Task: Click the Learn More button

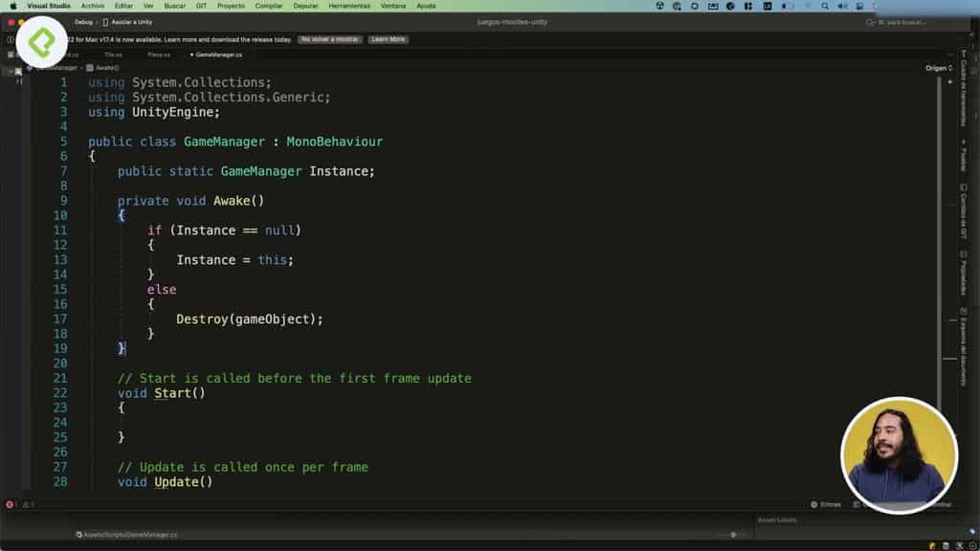Action: click(388, 39)
